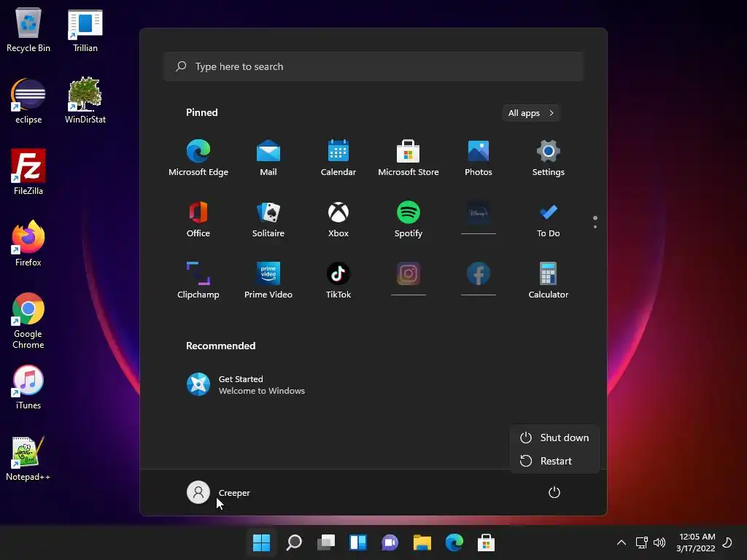Open the Get Started recommended item
The width and height of the screenshot is (747, 560).
point(246,384)
